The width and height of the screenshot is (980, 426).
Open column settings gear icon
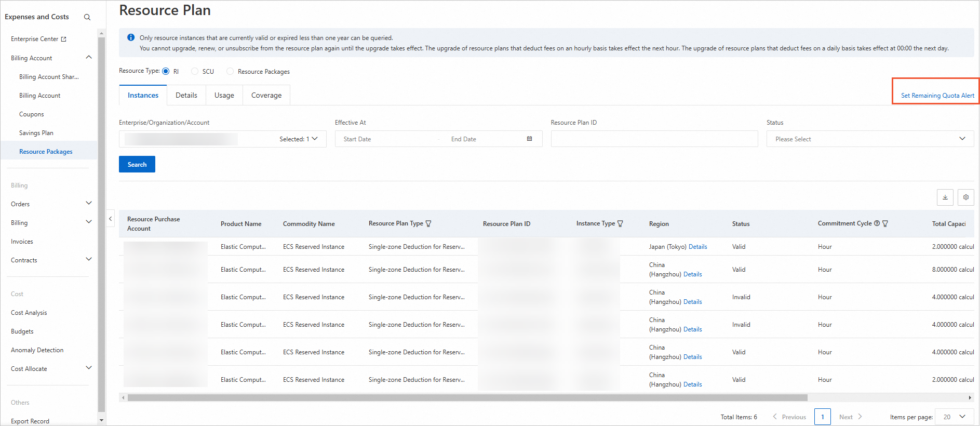pyautogui.click(x=965, y=197)
